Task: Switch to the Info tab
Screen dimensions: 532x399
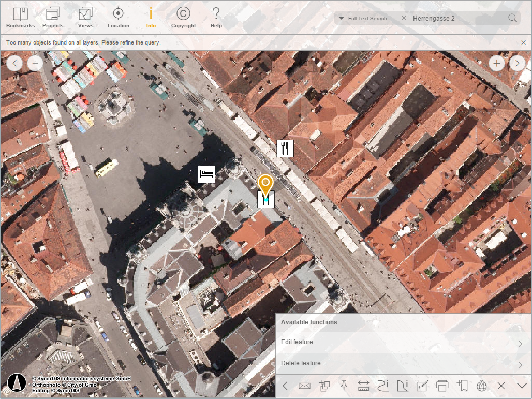Action: [x=151, y=18]
